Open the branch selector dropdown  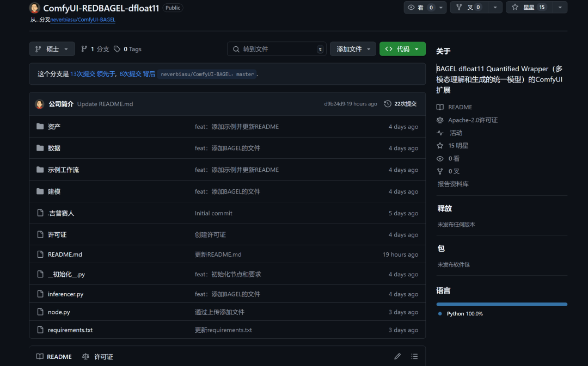point(52,49)
